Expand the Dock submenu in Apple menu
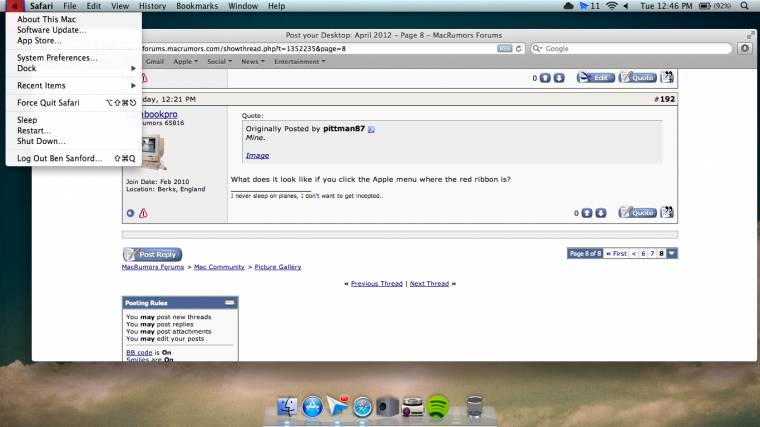 [x=74, y=68]
